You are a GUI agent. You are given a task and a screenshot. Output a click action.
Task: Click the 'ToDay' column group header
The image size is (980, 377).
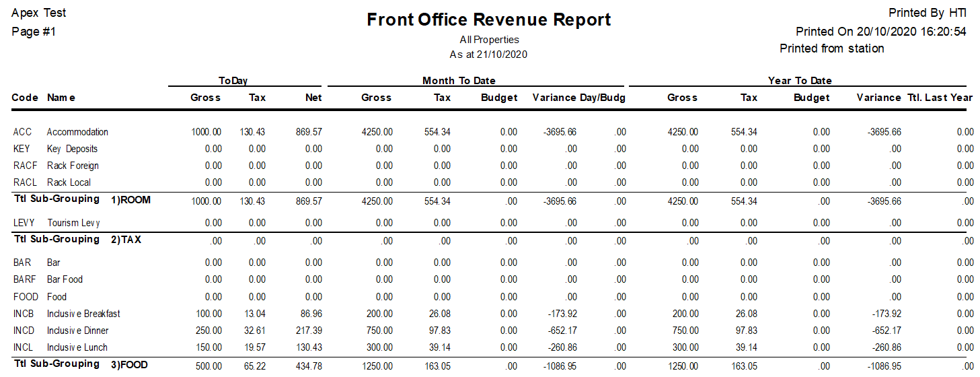point(233,81)
